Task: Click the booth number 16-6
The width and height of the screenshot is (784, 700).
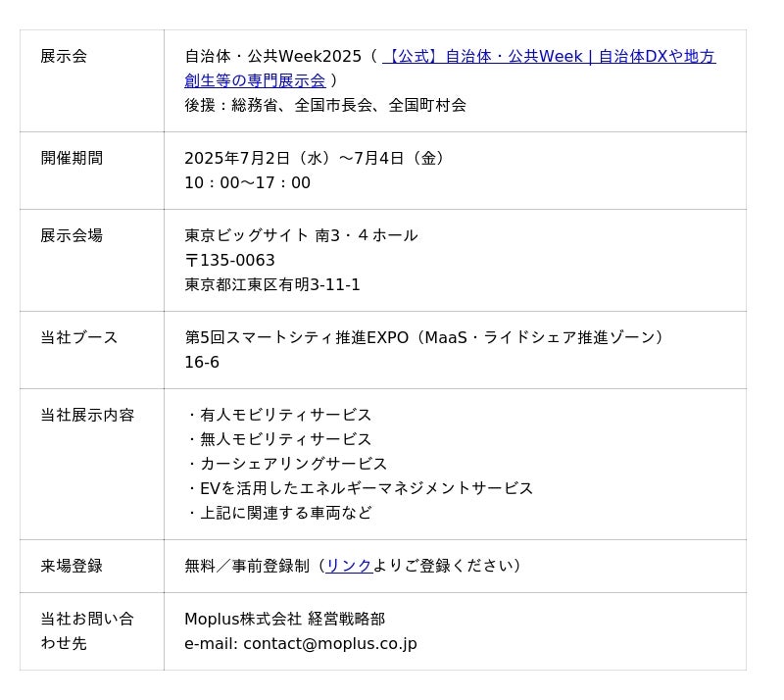Action: pyautogui.click(x=202, y=363)
